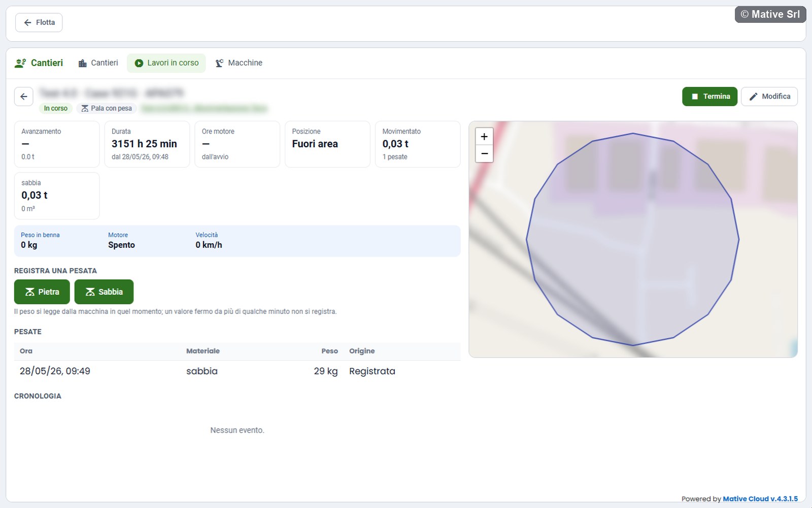Go back to Flotta

[x=39, y=22]
